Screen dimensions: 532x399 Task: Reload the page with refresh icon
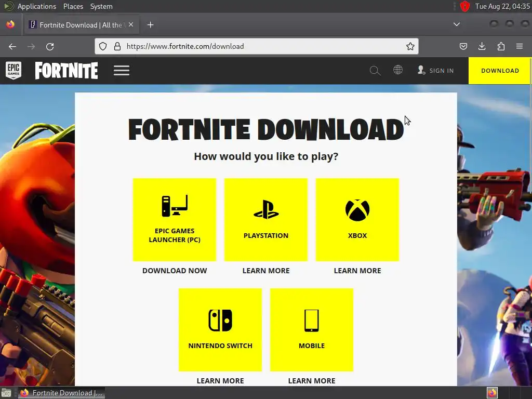tap(50, 46)
